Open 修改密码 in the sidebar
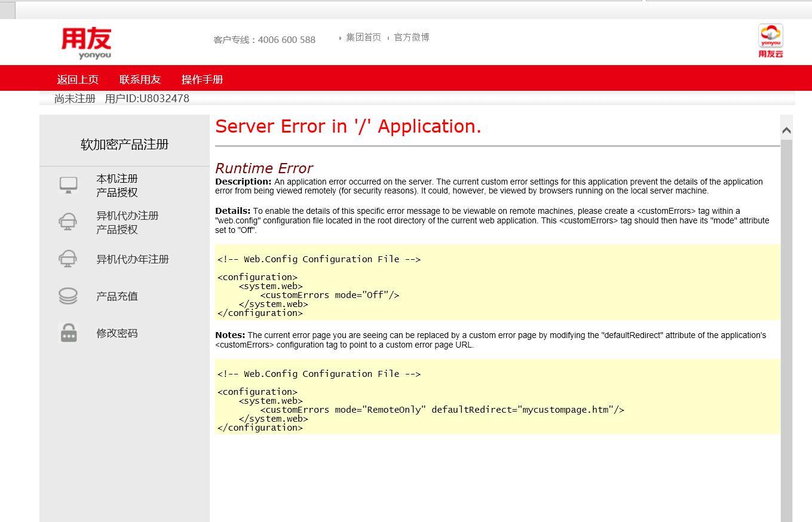Viewport: 812px width, 522px height. (117, 333)
